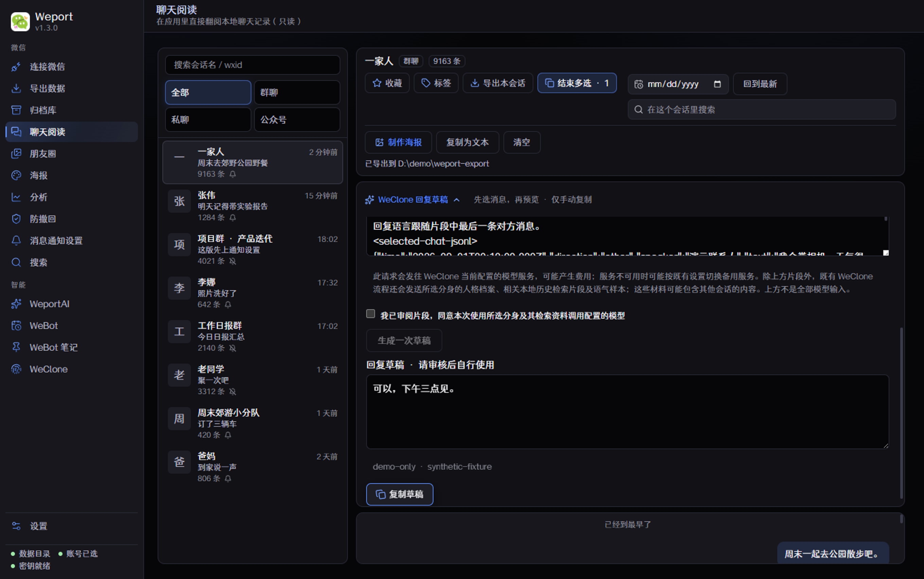Open 消息通知设置 in sidebar

(72, 241)
